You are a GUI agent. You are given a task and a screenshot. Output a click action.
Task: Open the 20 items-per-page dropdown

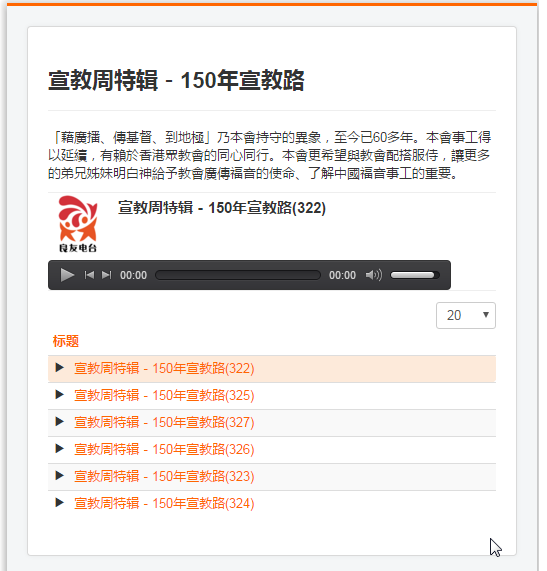coord(466,315)
